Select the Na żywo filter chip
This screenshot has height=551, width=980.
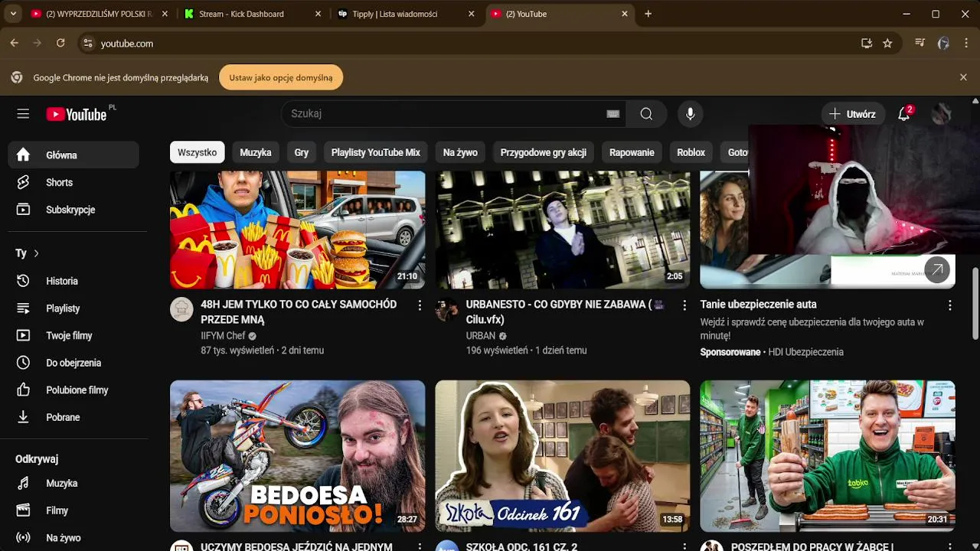[460, 152]
